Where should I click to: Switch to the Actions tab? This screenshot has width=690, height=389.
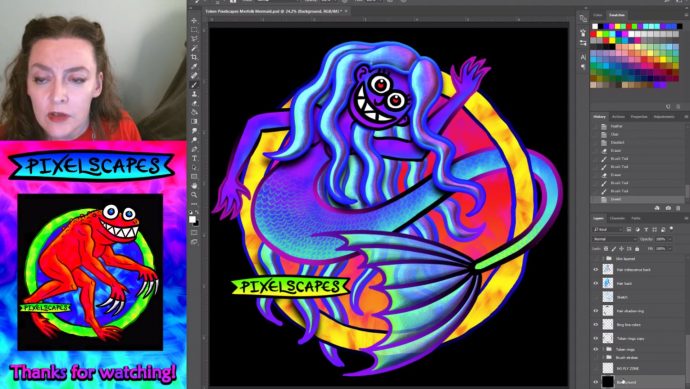tap(618, 117)
